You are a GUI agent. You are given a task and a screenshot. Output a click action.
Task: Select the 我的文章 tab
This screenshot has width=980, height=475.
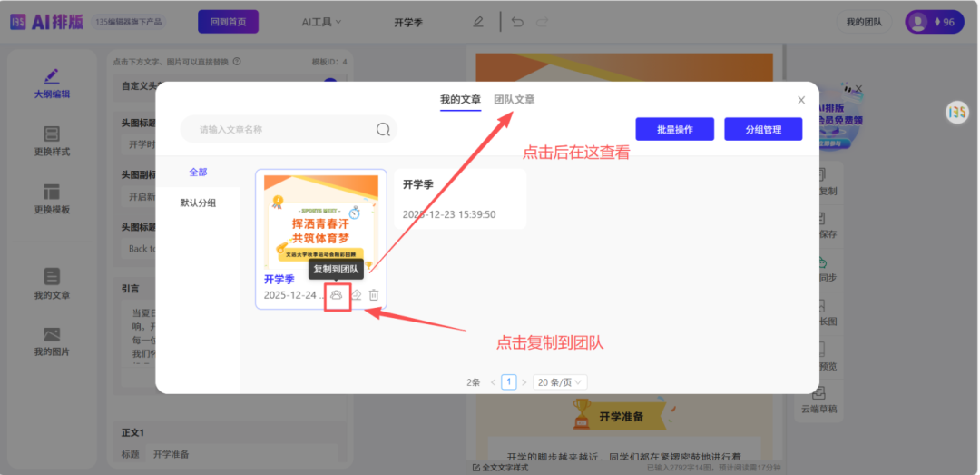click(x=460, y=99)
